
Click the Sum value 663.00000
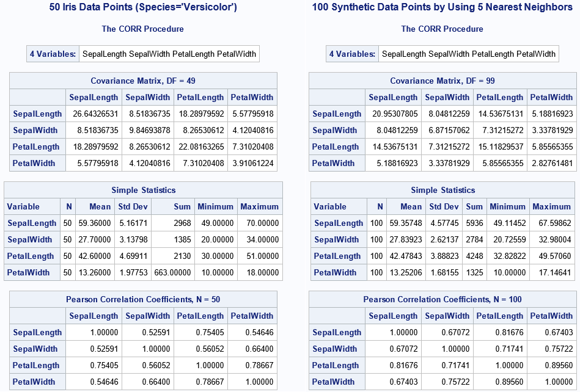[172, 272]
